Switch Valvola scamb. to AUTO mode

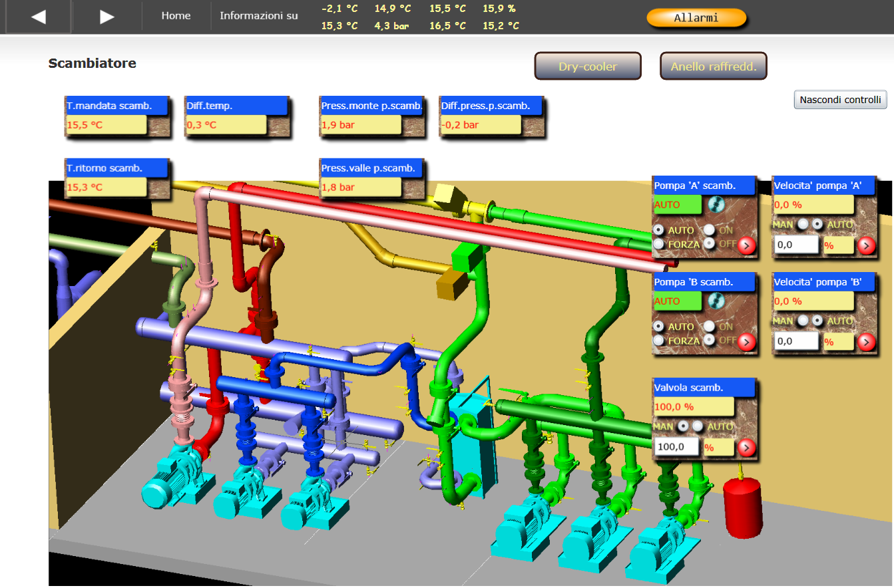point(698,426)
